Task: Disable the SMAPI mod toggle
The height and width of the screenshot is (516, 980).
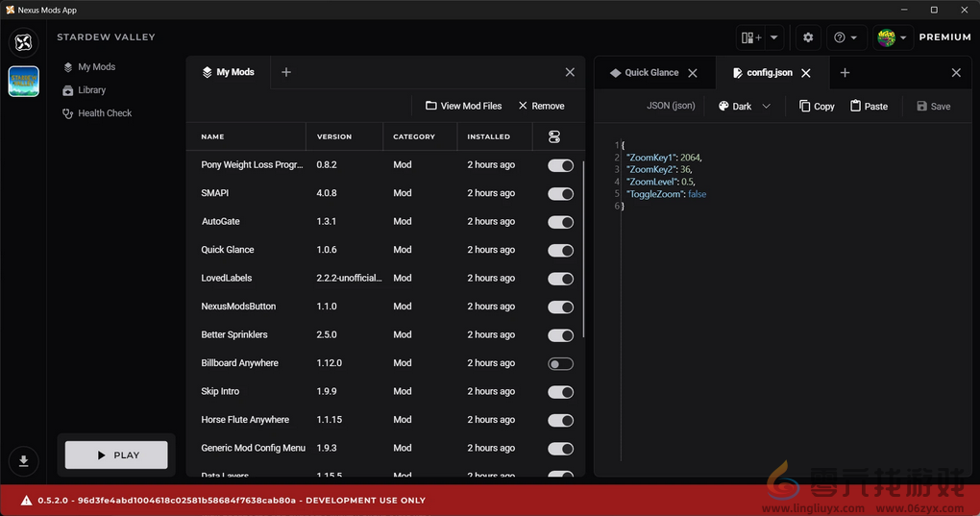Action: click(x=560, y=193)
